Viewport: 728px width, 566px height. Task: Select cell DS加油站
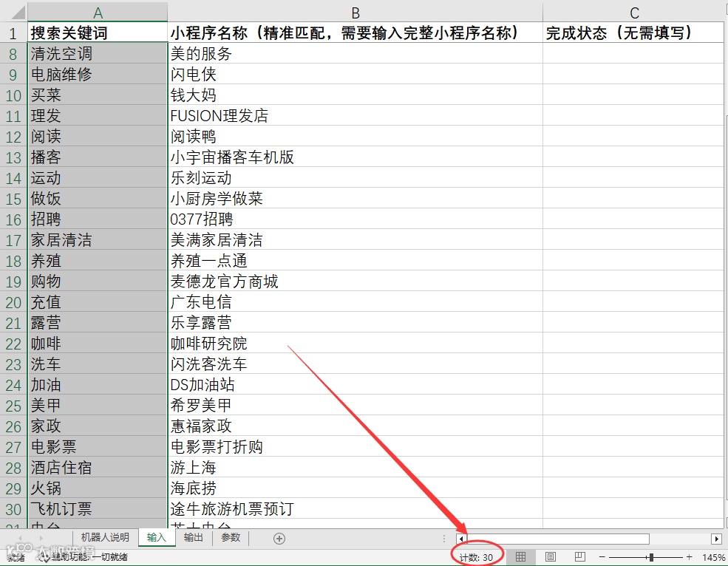coord(356,385)
